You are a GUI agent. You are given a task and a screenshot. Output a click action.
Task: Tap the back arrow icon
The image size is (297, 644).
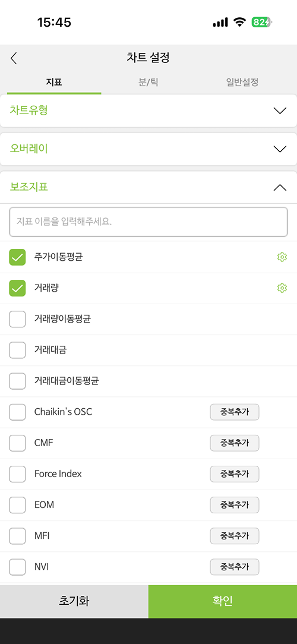point(14,58)
